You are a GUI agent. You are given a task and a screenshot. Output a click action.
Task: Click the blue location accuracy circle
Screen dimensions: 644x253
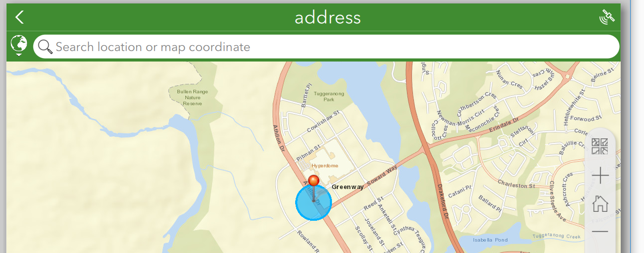click(314, 202)
